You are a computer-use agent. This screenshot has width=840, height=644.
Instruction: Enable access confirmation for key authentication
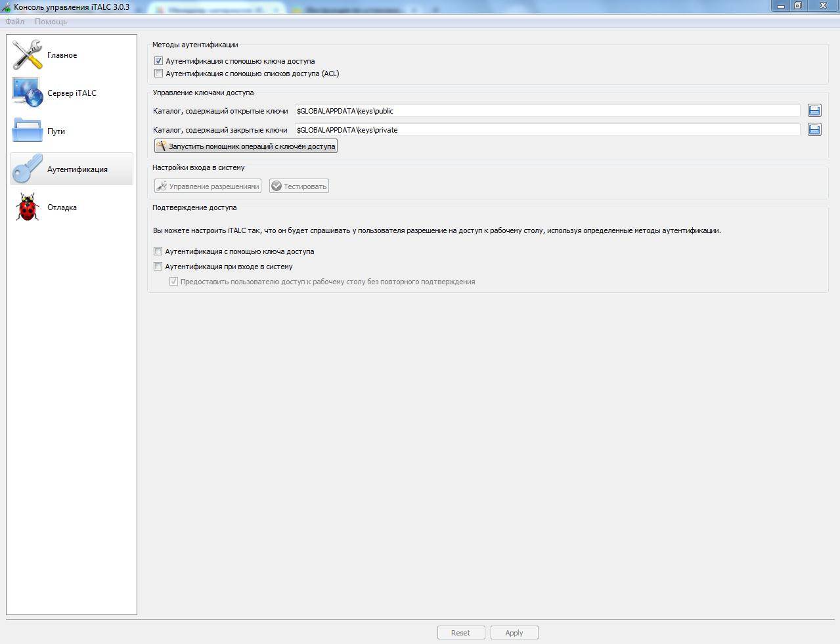pos(158,251)
